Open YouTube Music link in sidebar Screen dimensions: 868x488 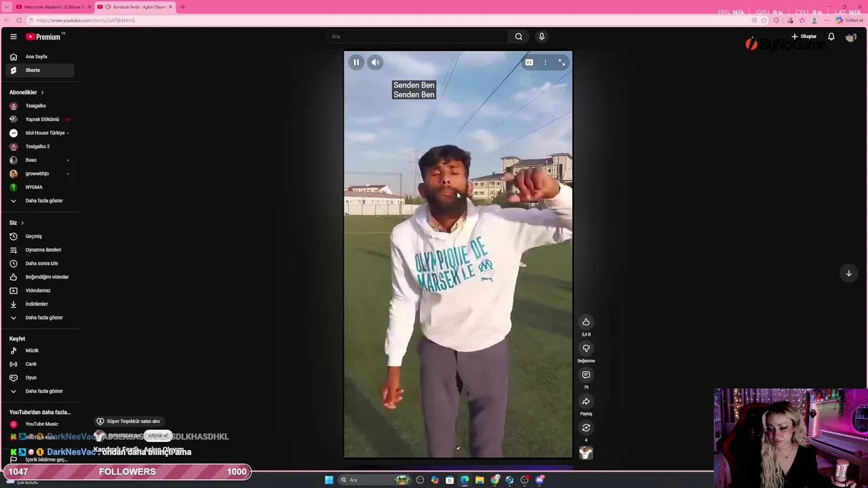coord(39,424)
